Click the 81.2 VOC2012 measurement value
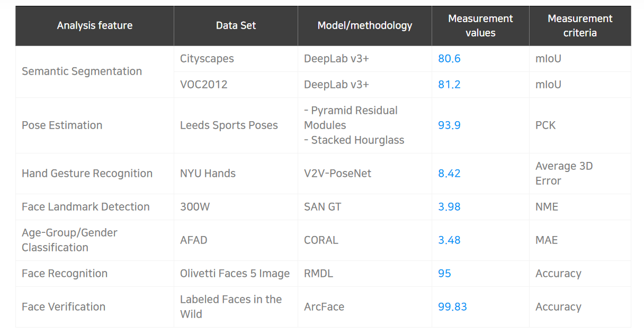The image size is (644, 335). [449, 85]
